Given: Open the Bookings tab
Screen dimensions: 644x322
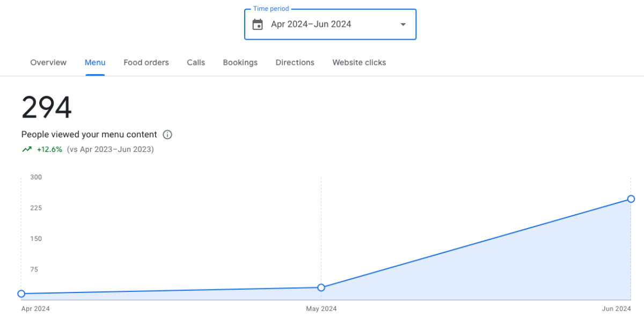Looking at the screenshot, I should coord(240,62).
